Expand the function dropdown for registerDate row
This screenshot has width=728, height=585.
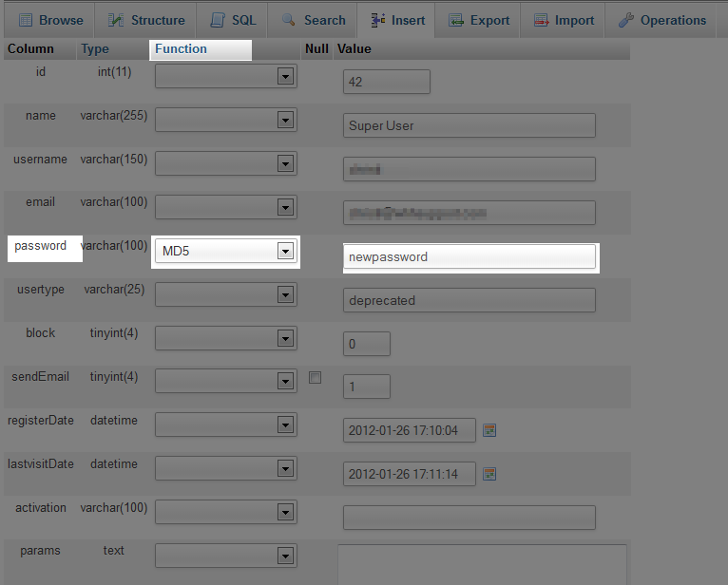pyautogui.click(x=284, y=425)
